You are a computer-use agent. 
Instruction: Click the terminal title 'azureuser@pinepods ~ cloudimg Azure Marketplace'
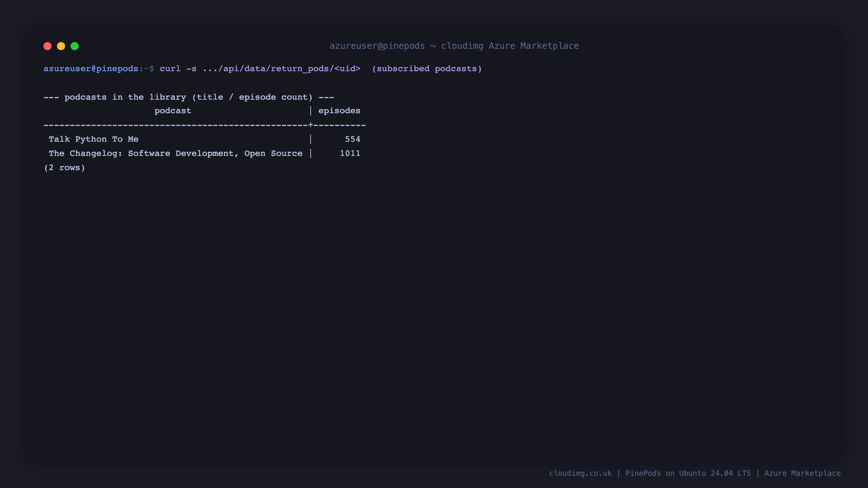tap(454, 46)
